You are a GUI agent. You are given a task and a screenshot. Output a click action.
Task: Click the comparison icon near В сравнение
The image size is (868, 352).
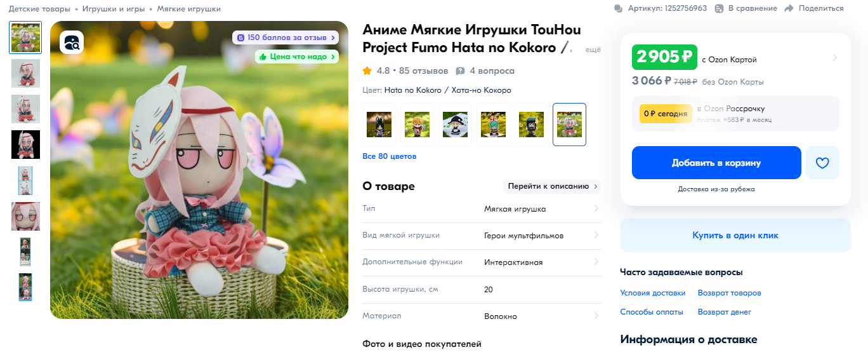point(719,8)
